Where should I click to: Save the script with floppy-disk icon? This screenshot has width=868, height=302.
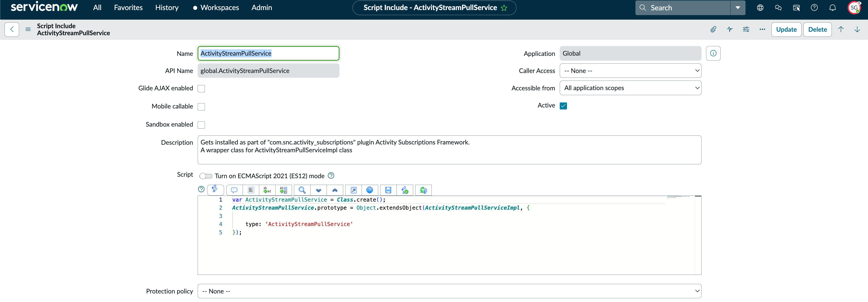pos(388,190)
